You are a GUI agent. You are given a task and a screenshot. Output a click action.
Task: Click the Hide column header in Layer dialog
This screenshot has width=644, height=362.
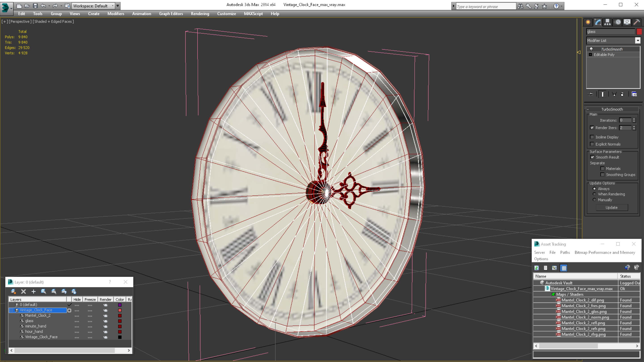coord(77,299)
